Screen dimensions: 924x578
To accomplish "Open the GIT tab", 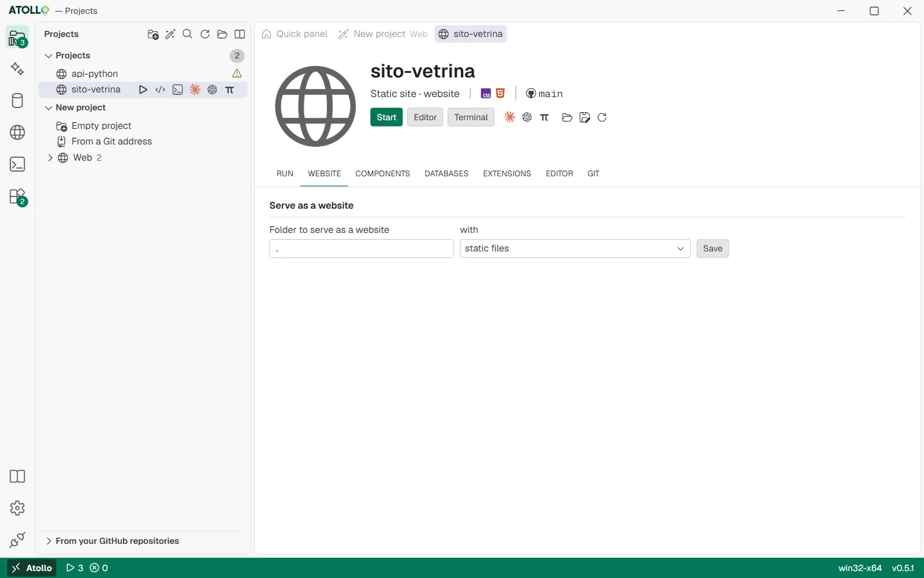I will (x=593, y=173).
